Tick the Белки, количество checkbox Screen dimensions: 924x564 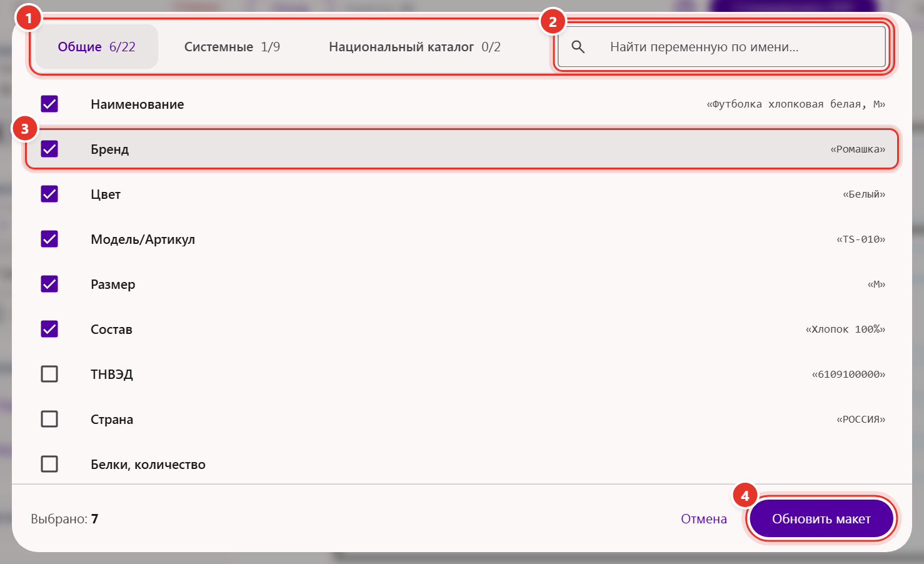coord(49,464)
